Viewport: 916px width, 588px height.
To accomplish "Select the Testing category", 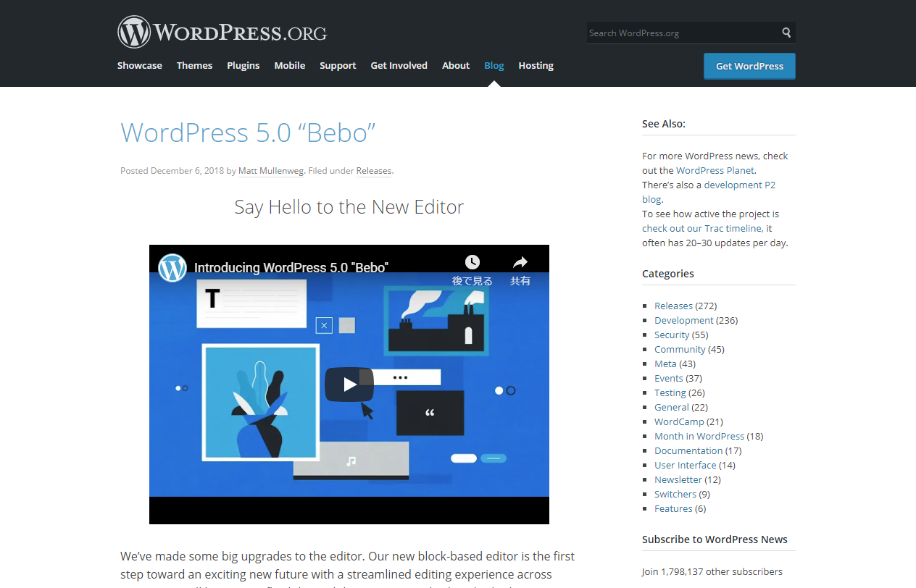I will click(x=670, y=392).
